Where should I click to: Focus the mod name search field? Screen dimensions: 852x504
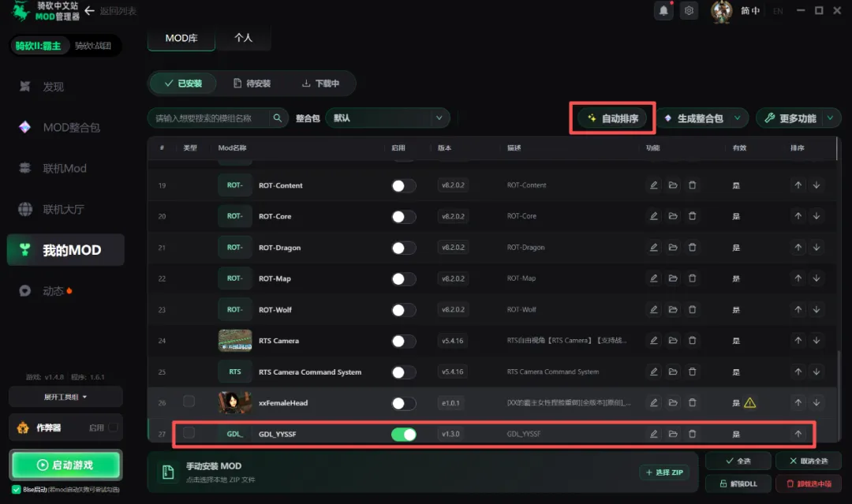point(211,118)
